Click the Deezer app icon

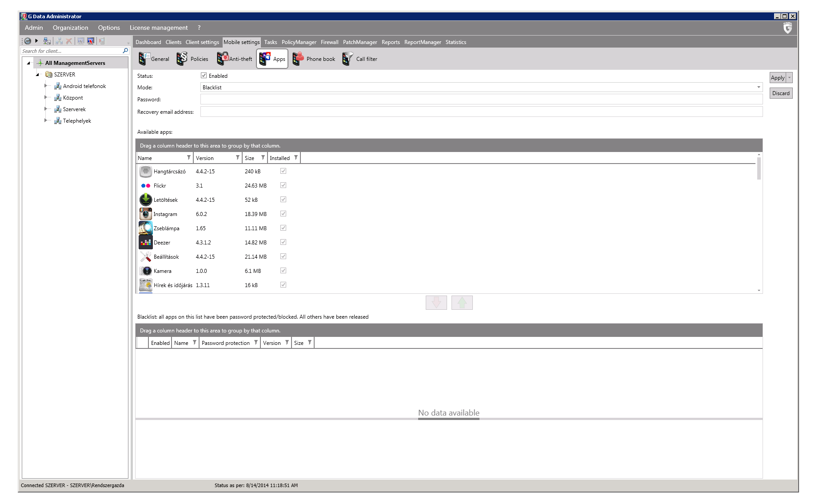pyautogui.click(x=145, y=242)
